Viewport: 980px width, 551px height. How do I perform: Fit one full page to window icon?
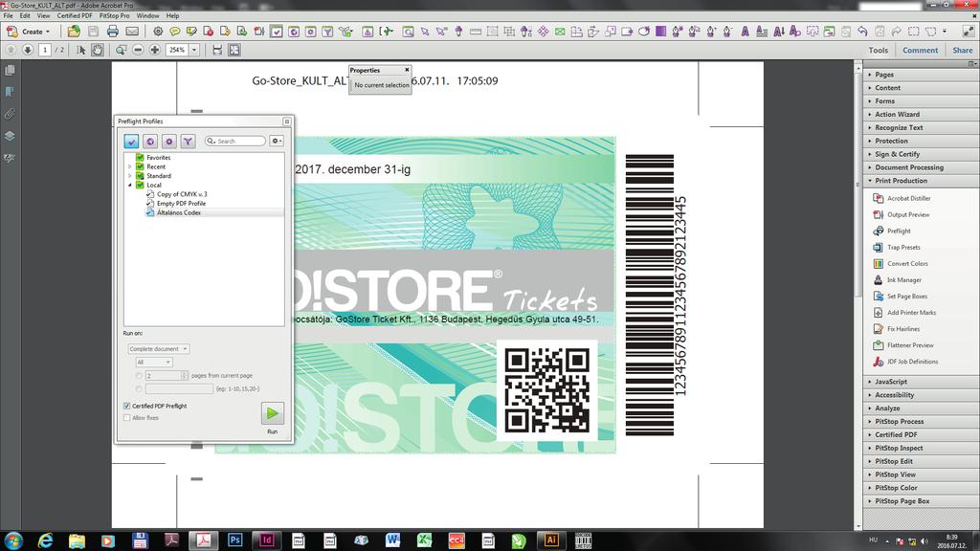point(234,50)
